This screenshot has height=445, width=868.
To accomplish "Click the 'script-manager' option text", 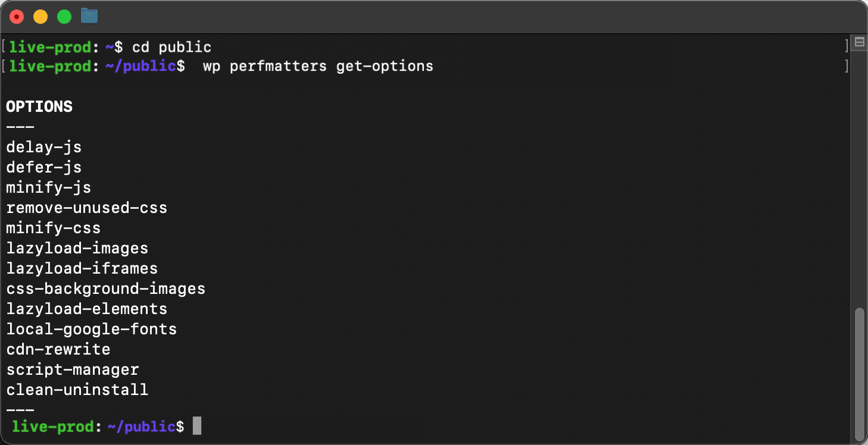I will point(72,369).
